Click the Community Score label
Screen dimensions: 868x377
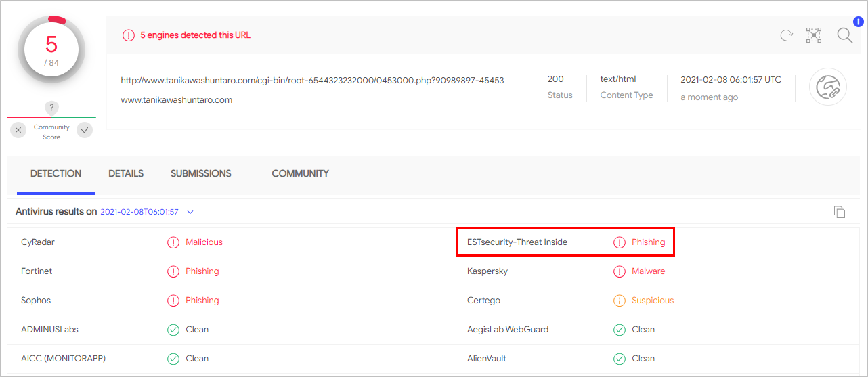coord(51,132)
